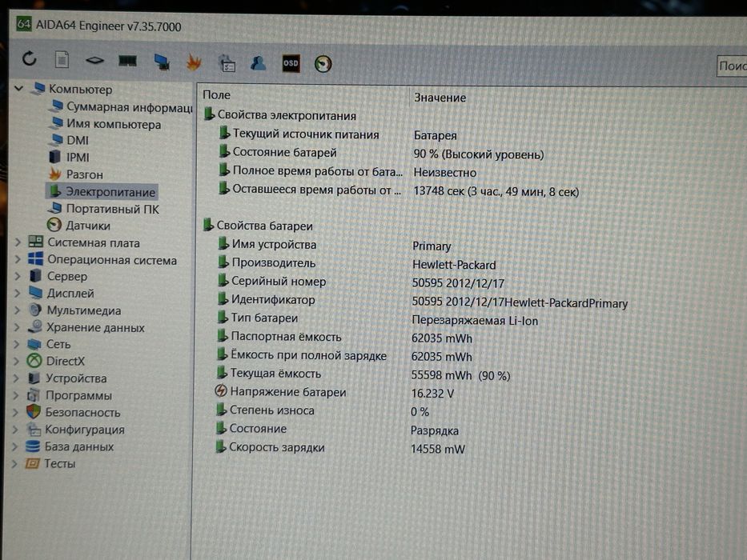Expand the Системная плата node

click(x=18, y=243)
